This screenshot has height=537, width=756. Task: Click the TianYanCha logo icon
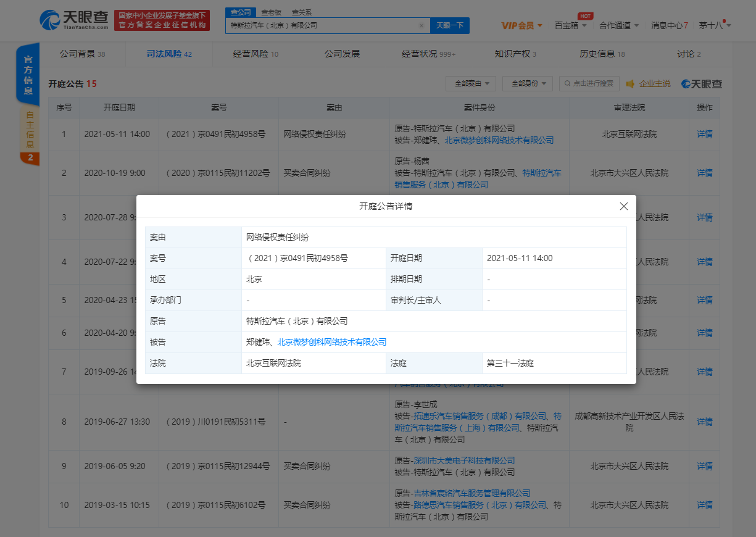[51, 20]
